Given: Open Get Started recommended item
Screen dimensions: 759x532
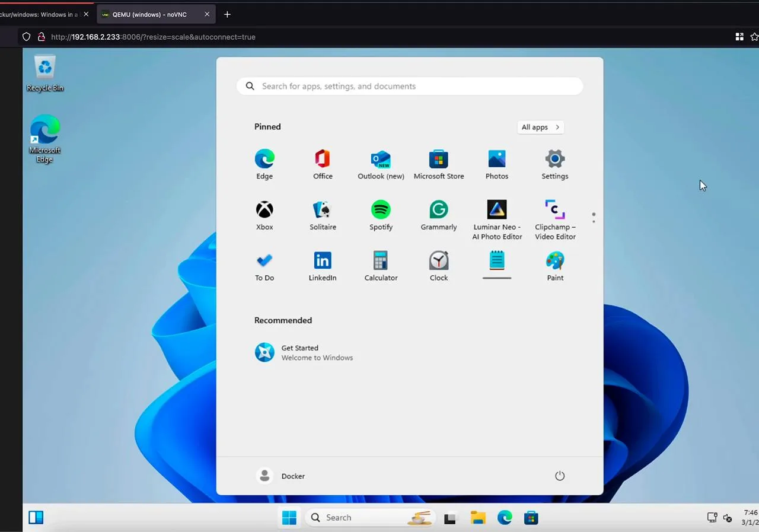Looking at the screenshot, I should click(x=304, y=352).
